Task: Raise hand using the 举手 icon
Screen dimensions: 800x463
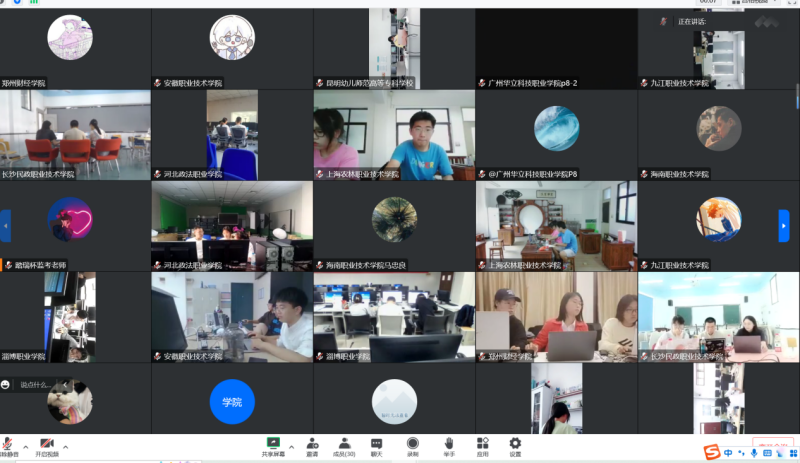Action: pos(449,444)
